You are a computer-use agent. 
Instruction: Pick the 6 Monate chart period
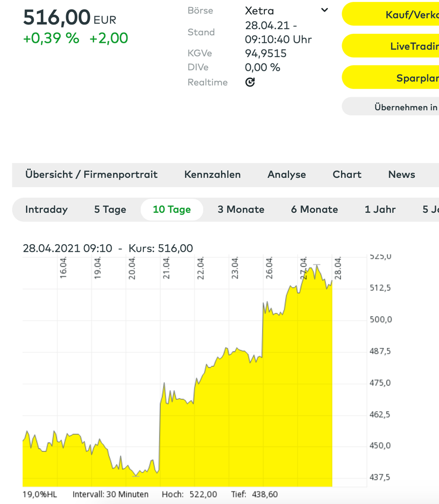coord(314,209)
